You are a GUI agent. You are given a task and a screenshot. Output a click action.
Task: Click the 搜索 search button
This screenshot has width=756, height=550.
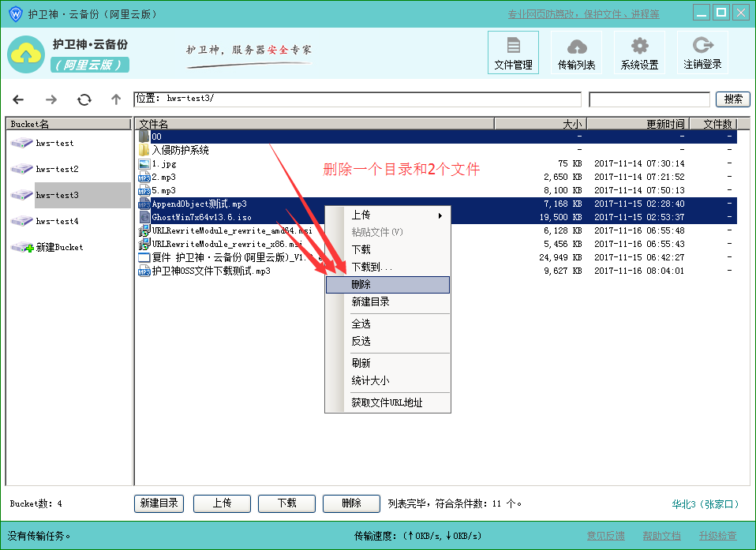[732, 99]
